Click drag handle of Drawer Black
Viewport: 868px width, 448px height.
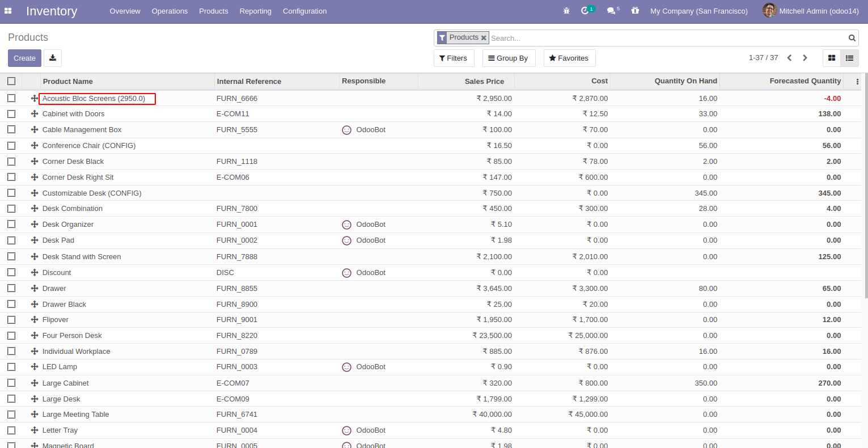coord(35,305)
